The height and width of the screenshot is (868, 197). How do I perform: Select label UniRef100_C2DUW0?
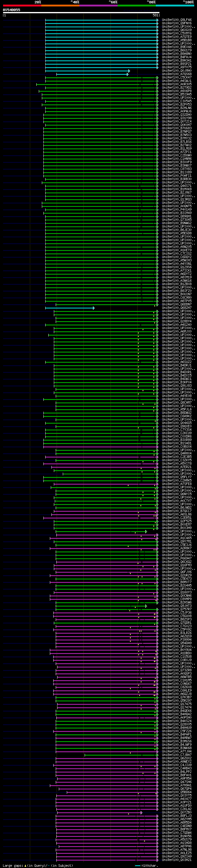[x=176, y=155]
